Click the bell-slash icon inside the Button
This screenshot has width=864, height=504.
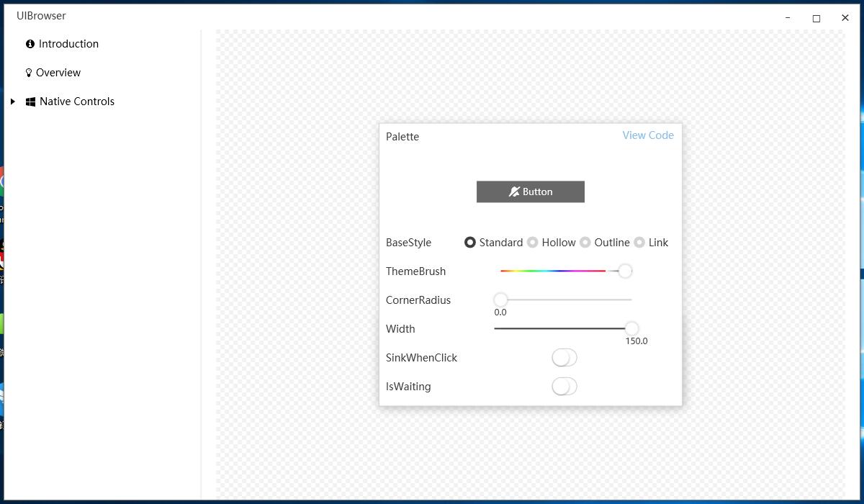514,192
